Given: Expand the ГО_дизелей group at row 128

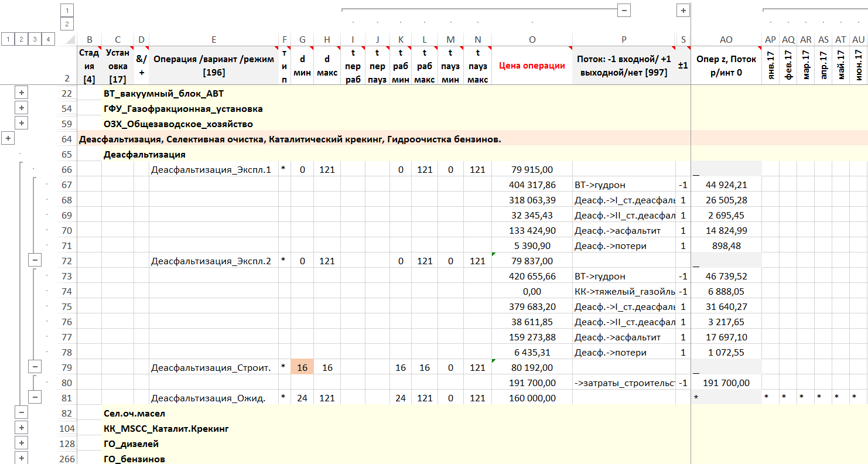Looking at the screenshot, I should coord(21,443).
